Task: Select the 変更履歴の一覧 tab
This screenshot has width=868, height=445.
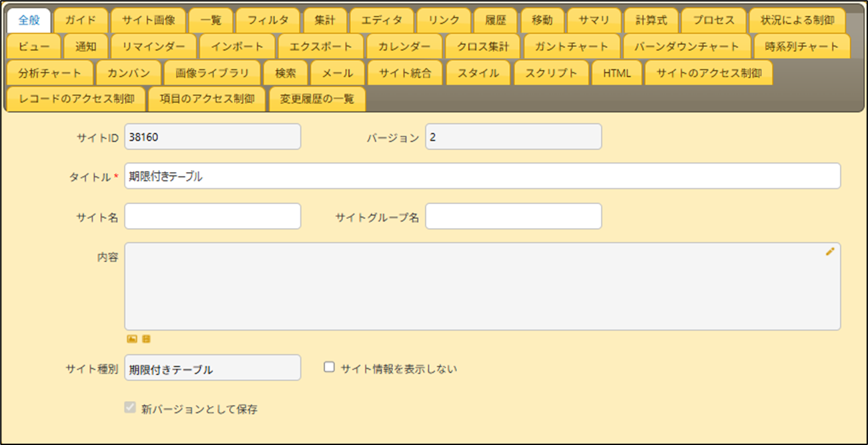Action: pyautogui.click(x=317, y=99)
